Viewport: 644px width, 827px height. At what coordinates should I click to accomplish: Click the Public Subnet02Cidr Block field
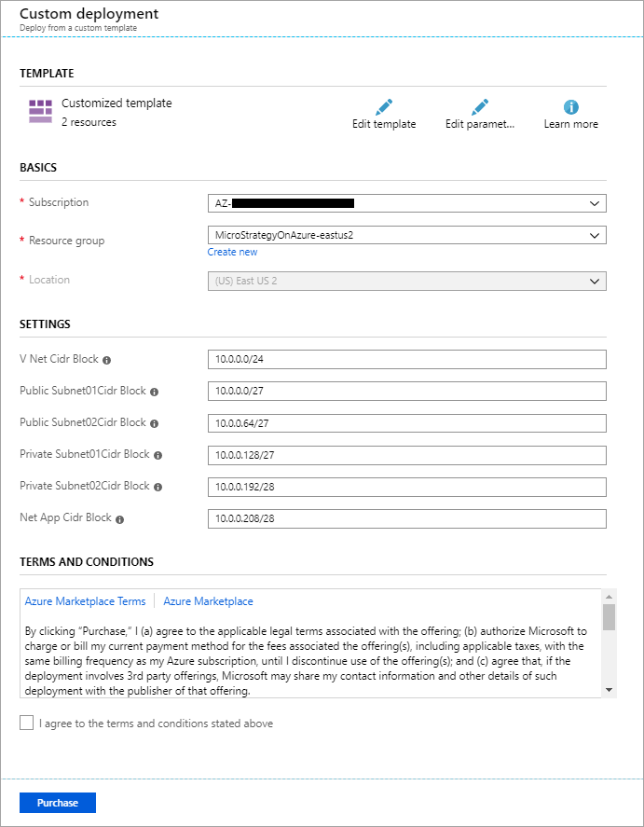[406, 423]
